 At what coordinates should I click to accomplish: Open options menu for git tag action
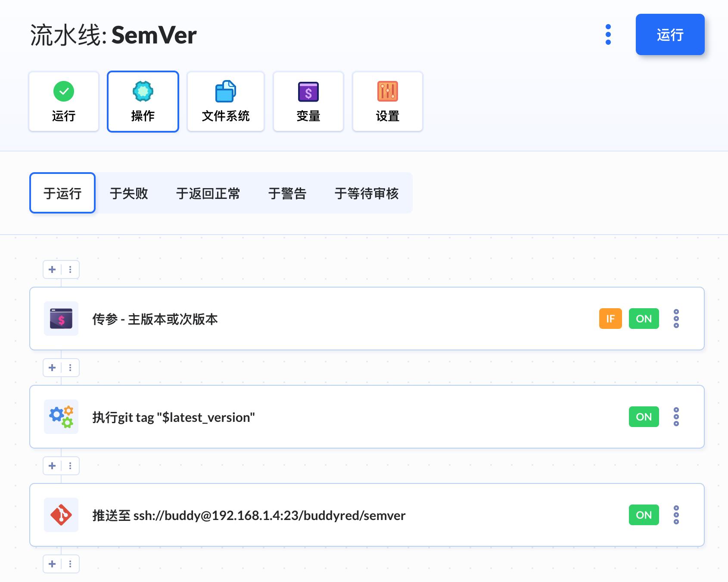coord(676,417)
